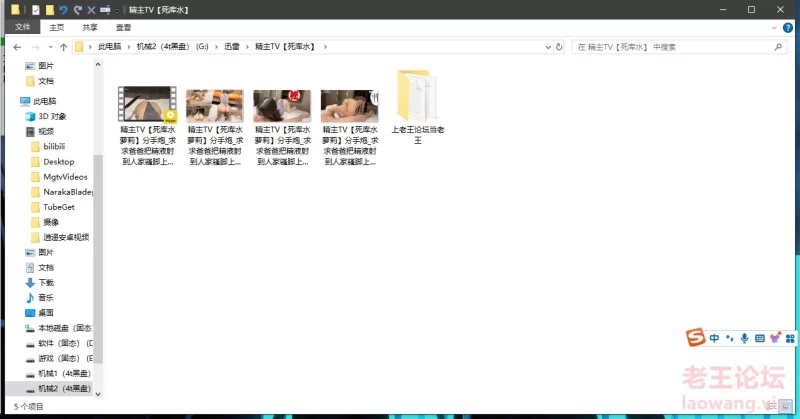Switch to the 主页 ribbon tab
This screenshot has width=800, height=419.
(x=57, y=27)
